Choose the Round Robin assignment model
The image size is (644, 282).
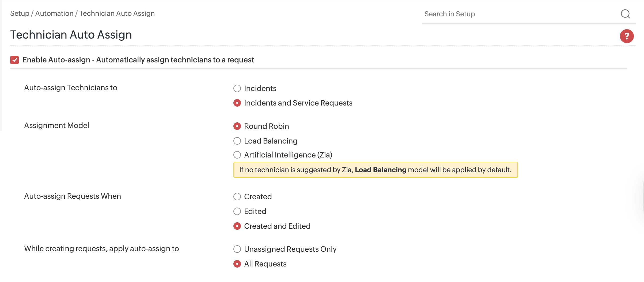point(237,126)
